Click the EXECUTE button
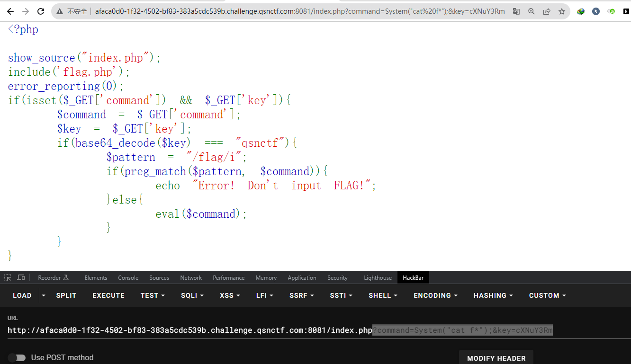Viewport: 631px width, 364px height. click(x=108, y=295)
